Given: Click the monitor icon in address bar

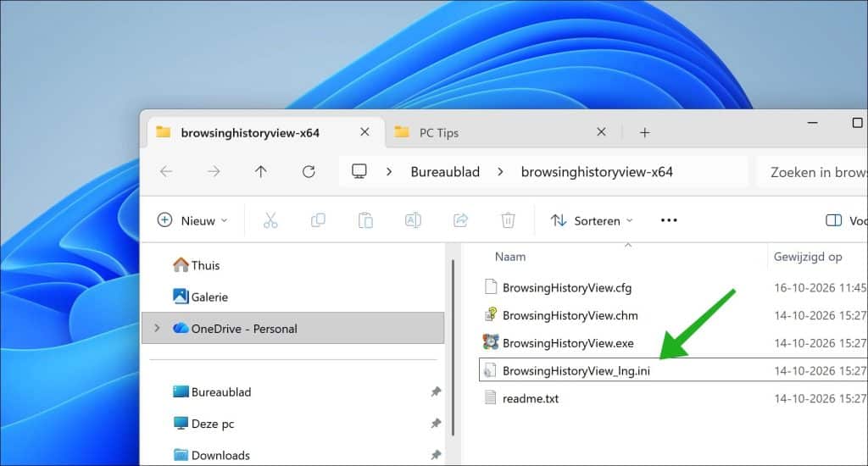Looking at the screenshot, I should tap(359, 171).
